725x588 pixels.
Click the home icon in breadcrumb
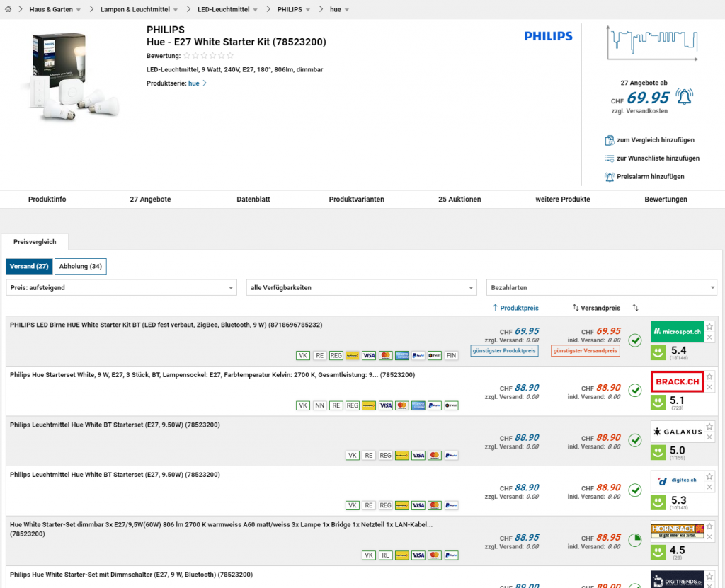(x=8, y=9)
